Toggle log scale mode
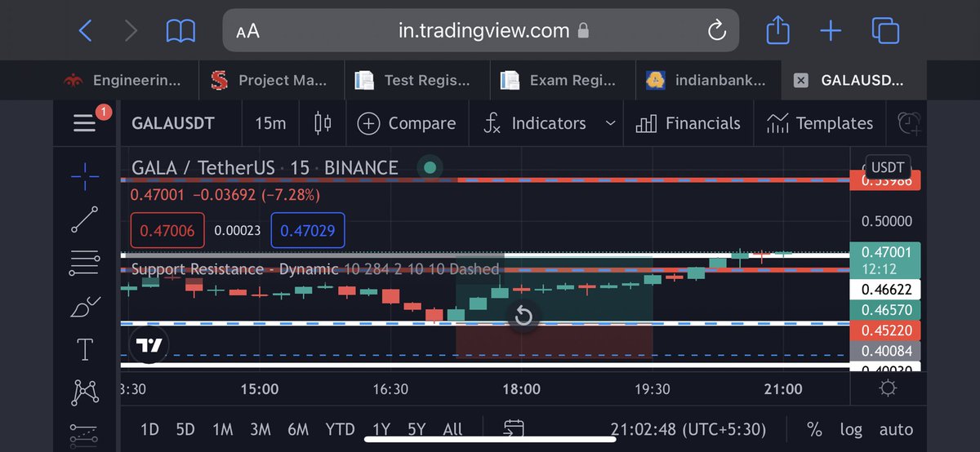The height and width of the screenshot is (452, 980). [x=850, y=429]
